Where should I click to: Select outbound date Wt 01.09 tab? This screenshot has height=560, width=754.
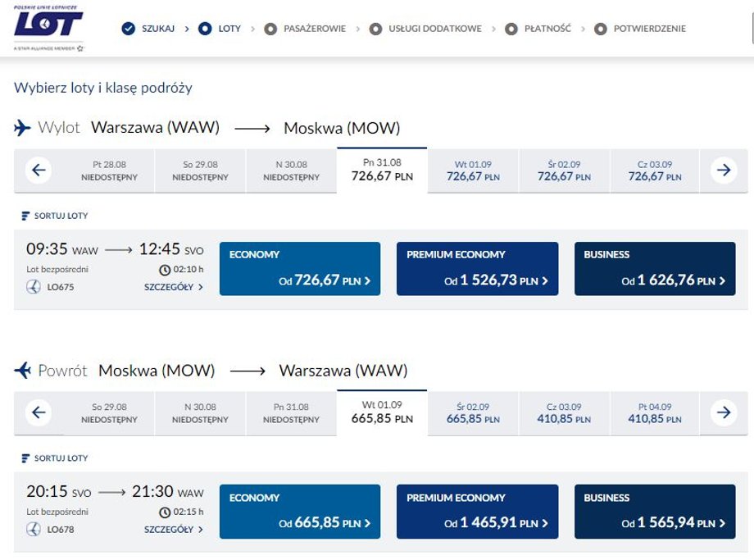[x=473, y=171]
